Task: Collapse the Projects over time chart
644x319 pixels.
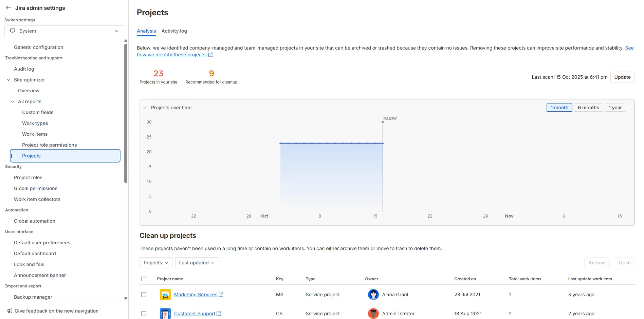Action: [145, 108]
